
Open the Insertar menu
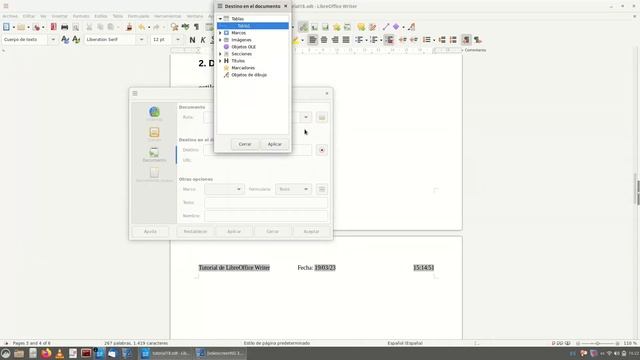coord(60,16)
